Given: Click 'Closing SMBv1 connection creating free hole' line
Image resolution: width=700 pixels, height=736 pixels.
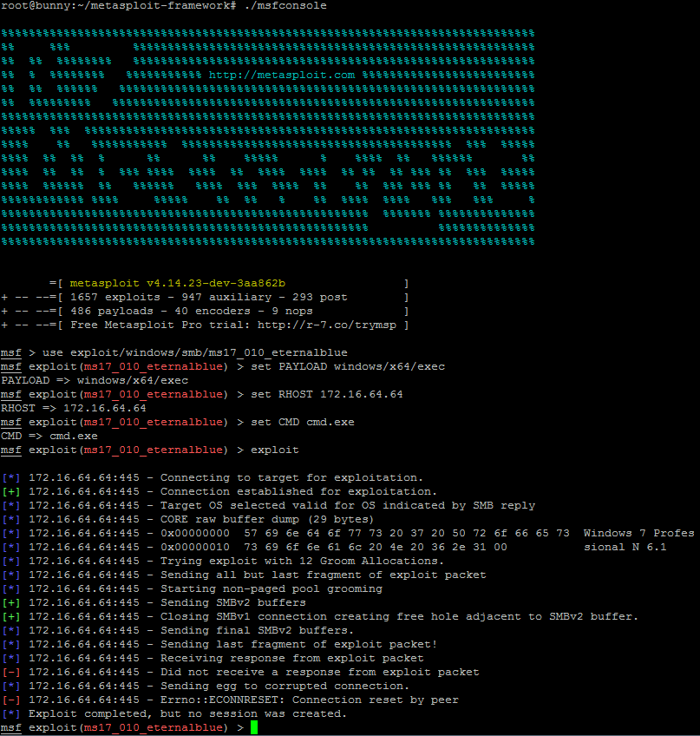Looking at the screenshot, I should [320, 616].
